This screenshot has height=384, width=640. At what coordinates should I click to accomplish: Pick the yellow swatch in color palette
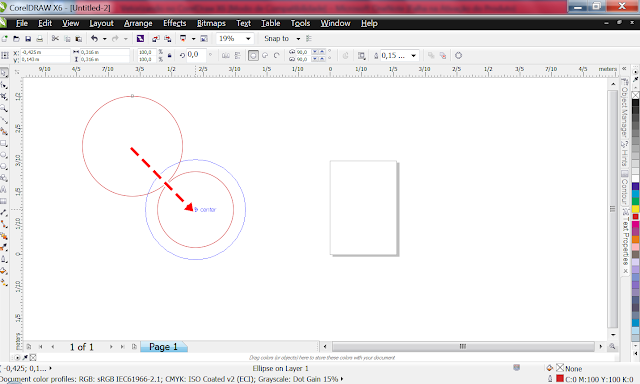click(x=636, y=209)
